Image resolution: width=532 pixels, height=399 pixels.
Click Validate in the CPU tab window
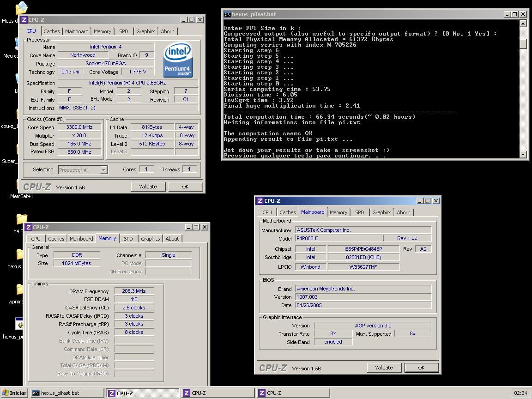(x=148, y=187)
